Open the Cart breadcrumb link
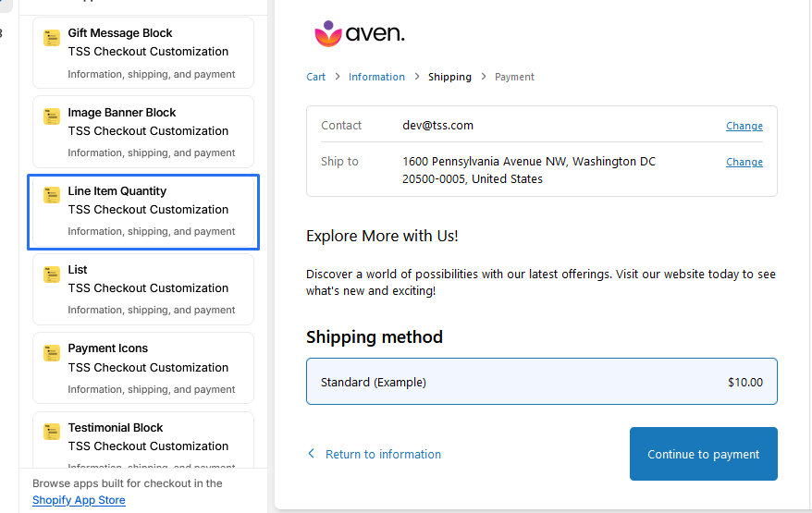 tap(315, 77)
